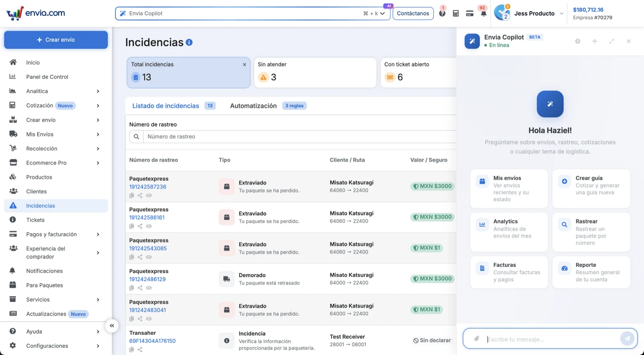Open Copilot chat history clock icon
This screenshot has width=644, height=355.
(578, 41)
